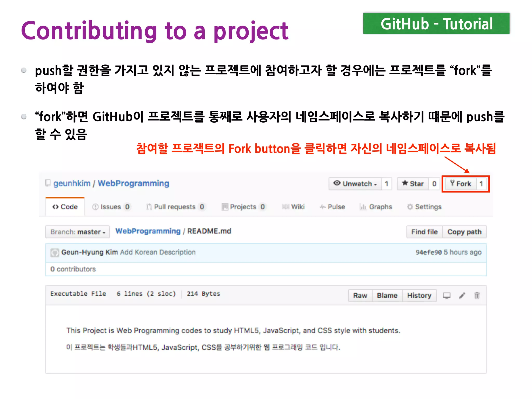Click the Projects tab board icon
This screenshot has height=399, width=532.
(x=225, y=207)
